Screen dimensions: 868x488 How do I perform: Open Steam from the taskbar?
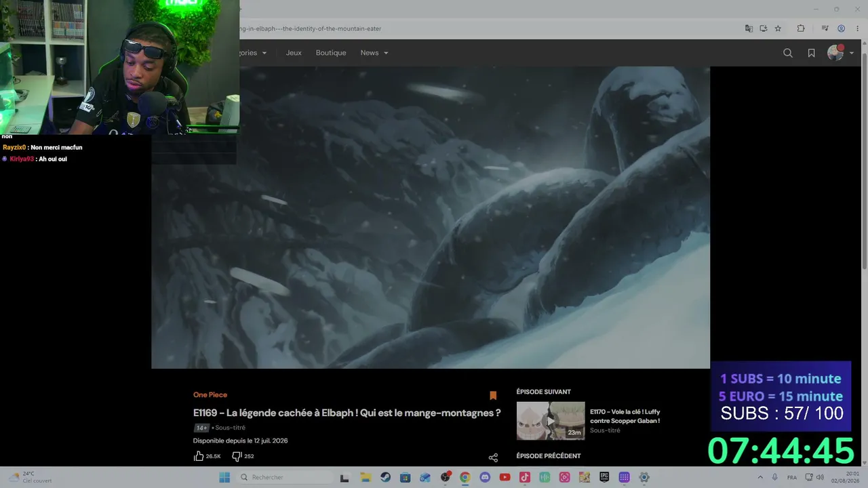tap(385, 477)
